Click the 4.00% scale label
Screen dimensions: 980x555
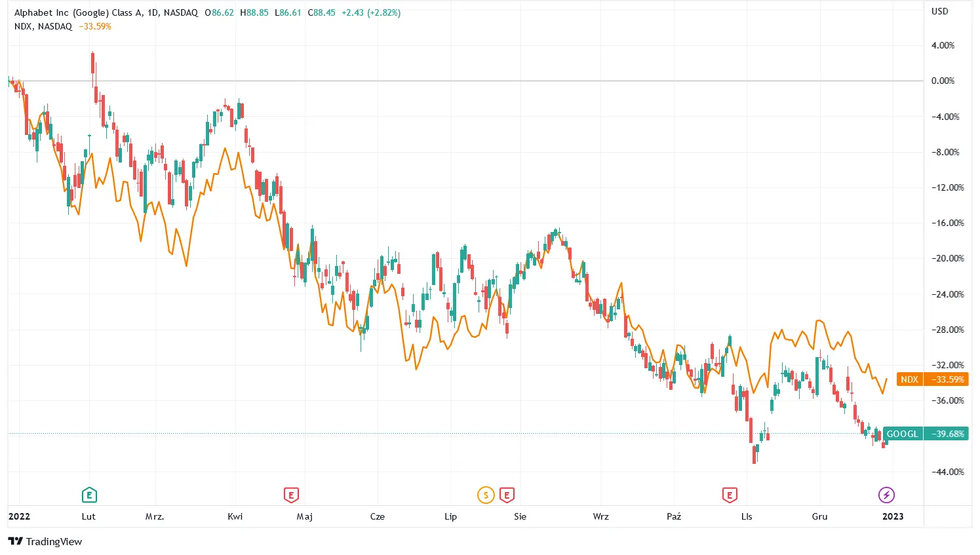pos(943,45)
